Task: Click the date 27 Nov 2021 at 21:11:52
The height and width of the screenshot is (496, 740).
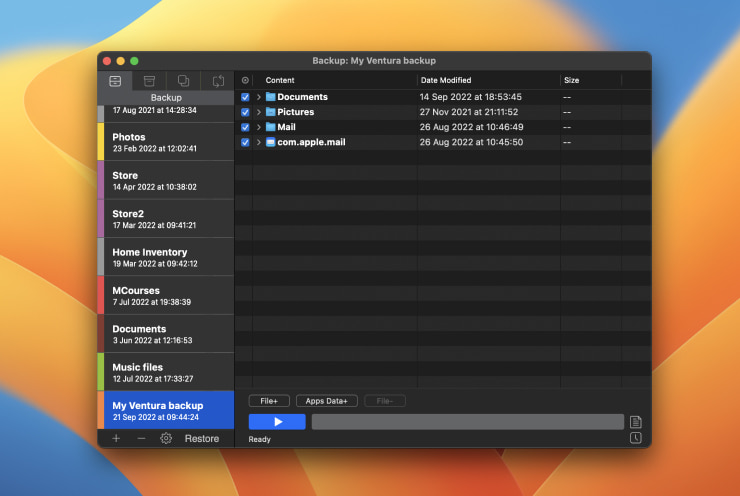Action: [x=469, y=112]
